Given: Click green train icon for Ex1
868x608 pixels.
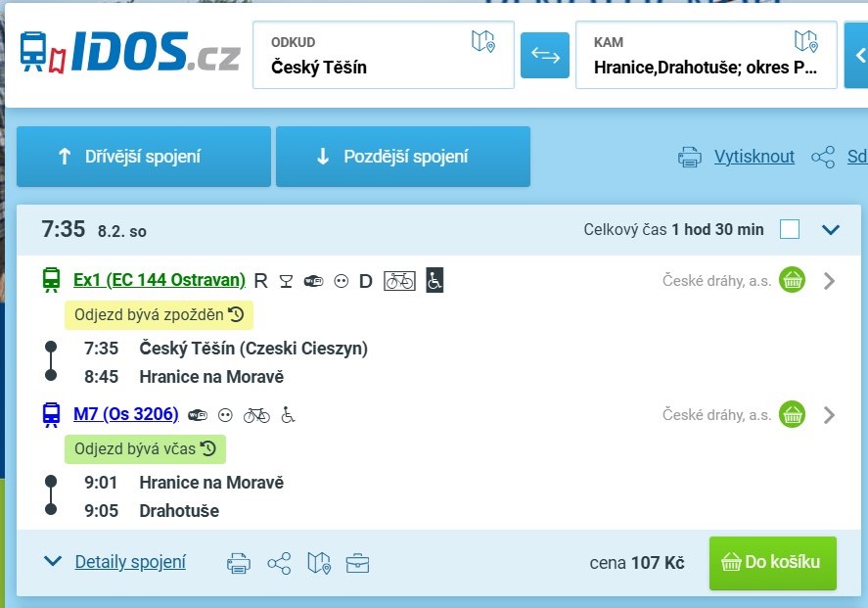Looking at the screenshot, I should [x=52, y=280].
